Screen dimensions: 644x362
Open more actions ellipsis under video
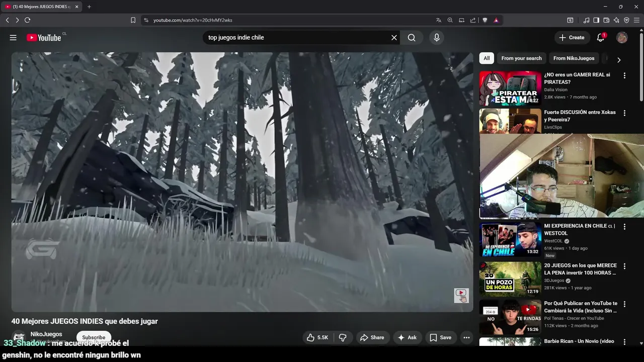coord(466,338)
